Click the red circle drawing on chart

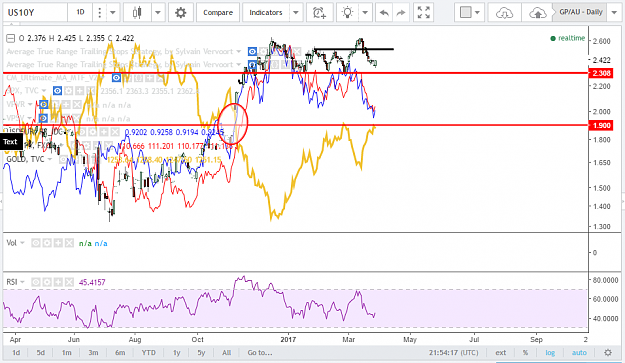[x=233, y=124]
